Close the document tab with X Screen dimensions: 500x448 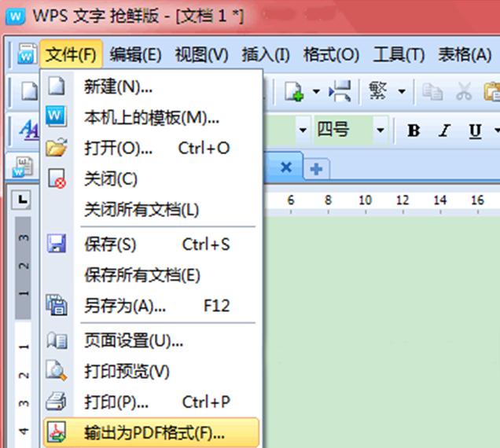pyautogui.click(x=286, y=167)
